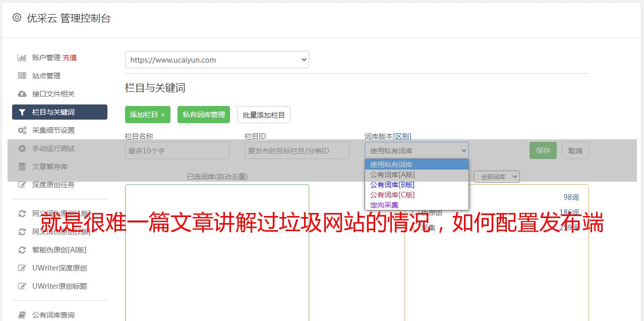Image resolution: width=644 pixels, height=321 pixels.
Task: Click the green 保存 button
Action: (x=543, y=150)
